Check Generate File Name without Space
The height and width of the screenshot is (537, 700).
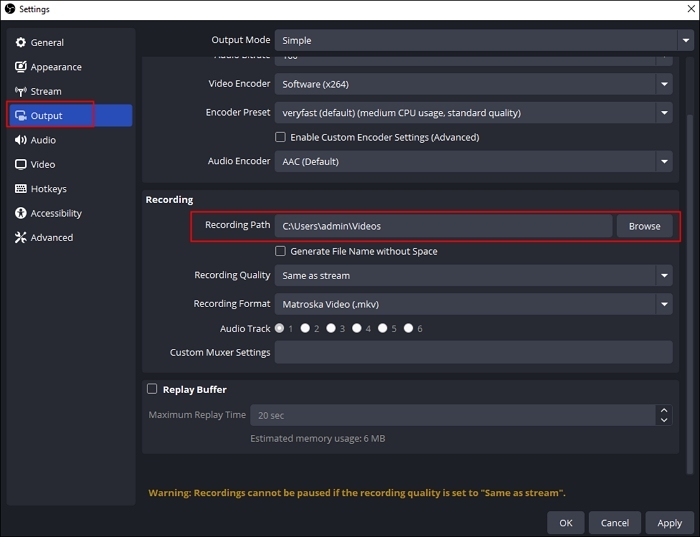click(281, 251)
